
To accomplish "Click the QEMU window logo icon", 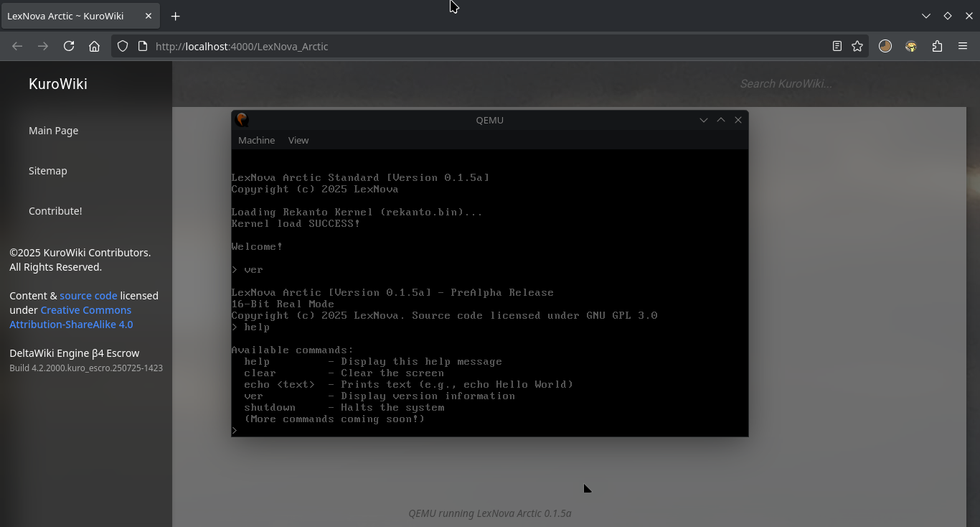I will 242,120.
